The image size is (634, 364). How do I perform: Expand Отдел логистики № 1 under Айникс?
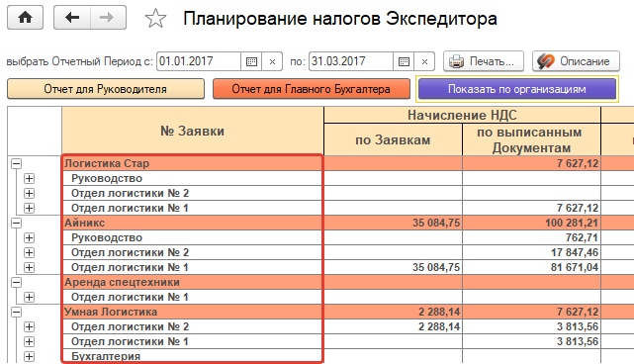[x=29, y=267]
